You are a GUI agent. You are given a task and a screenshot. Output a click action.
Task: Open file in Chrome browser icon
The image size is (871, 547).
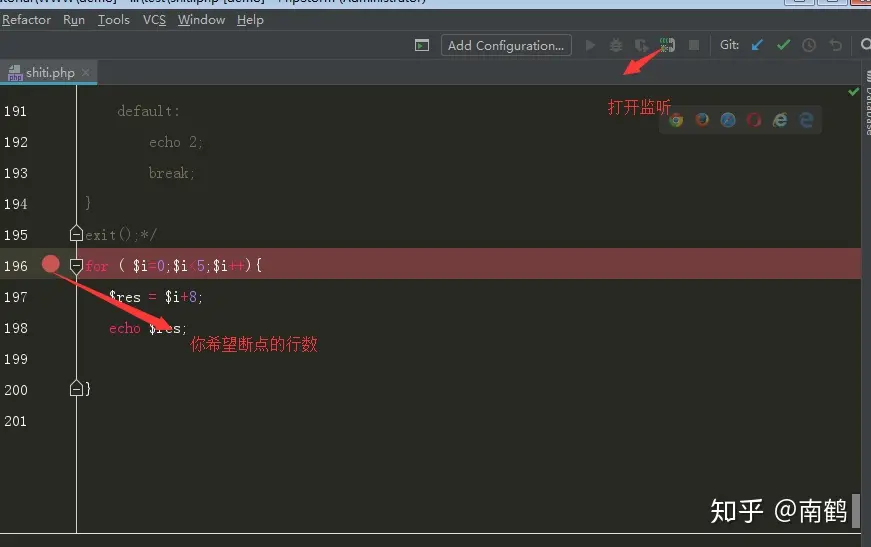676,120
